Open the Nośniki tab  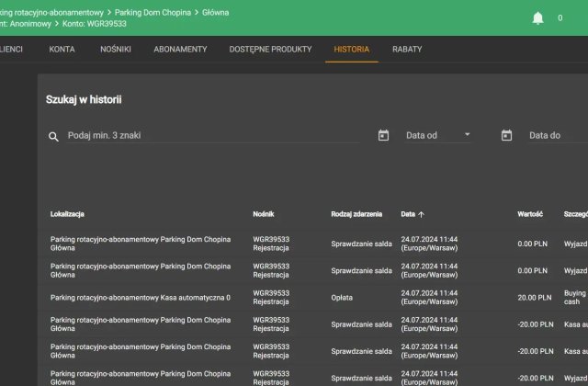116,49
